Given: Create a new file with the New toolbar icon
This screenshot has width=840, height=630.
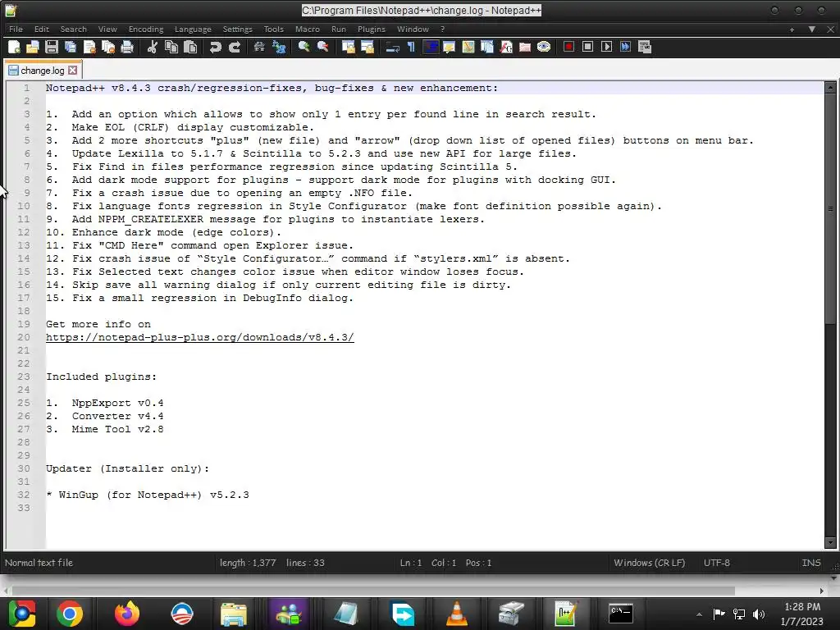Looking at the screenshot, I should click(x=14, y=47).
